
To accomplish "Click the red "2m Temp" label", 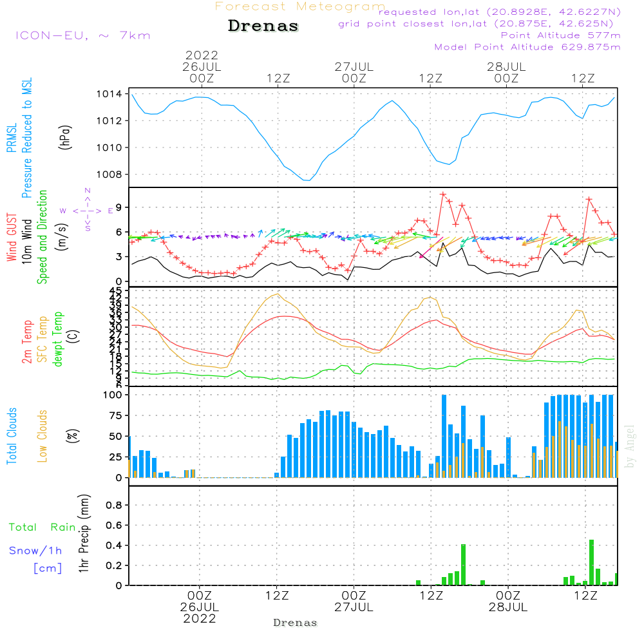I will (26, 342).
